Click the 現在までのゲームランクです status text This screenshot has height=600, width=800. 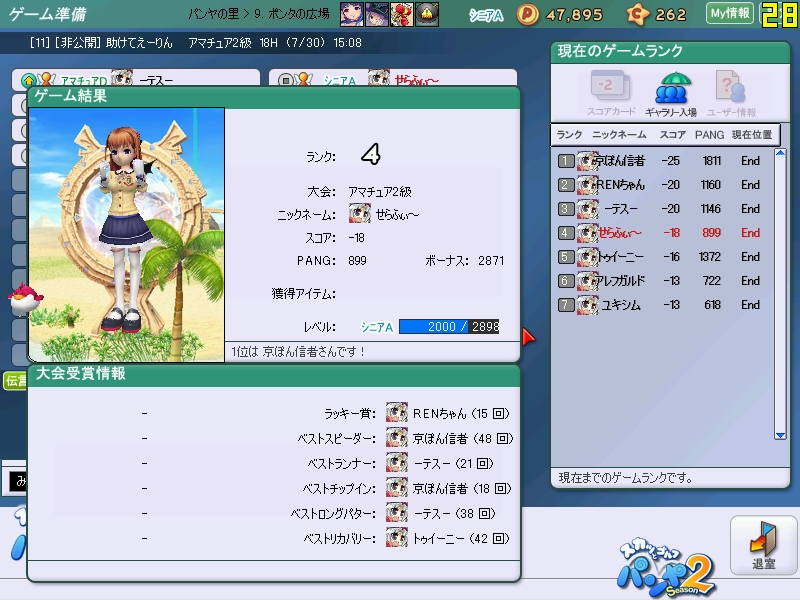[626, 478]
